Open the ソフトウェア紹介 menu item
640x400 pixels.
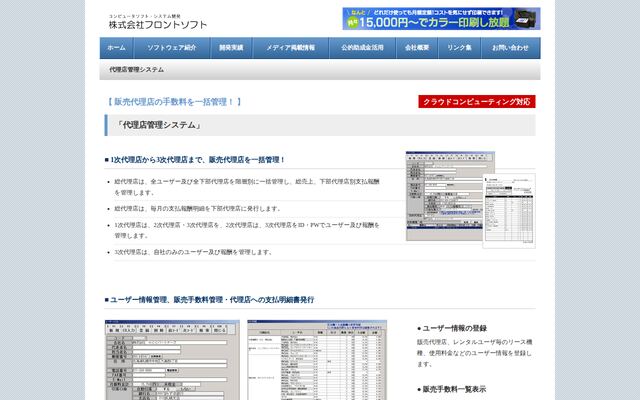(172, 48)
